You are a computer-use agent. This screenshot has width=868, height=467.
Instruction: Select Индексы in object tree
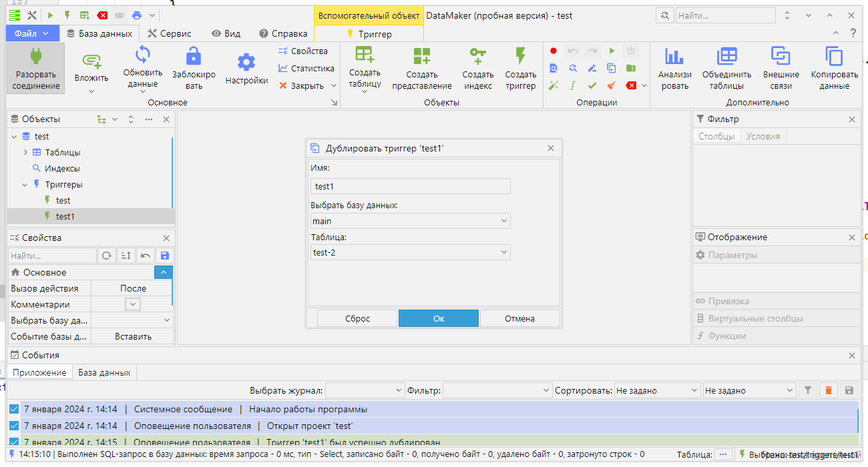coord(63,169)
